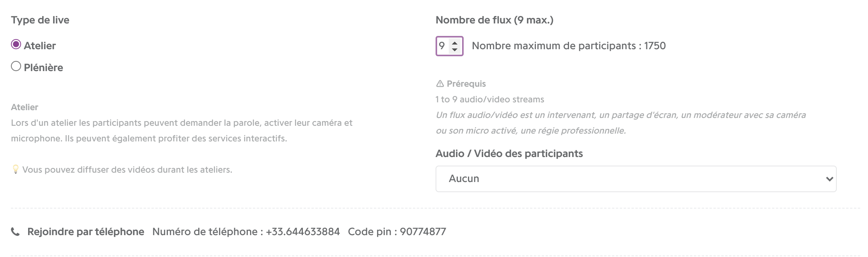868x257 pixels.
Task: Click the Prérequis label
Action: tap(466, 84)
